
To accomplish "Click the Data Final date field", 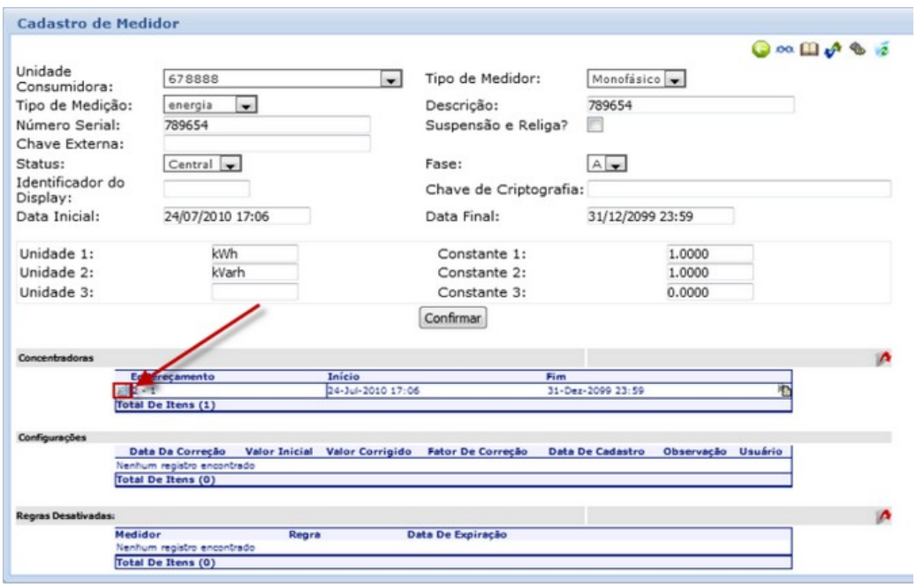I will click(660, 216).
